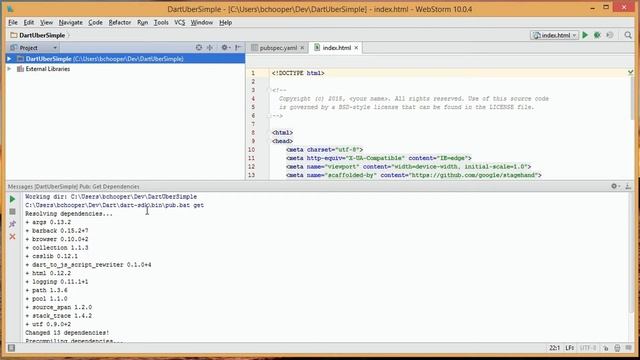Click the inspection checkmark in editor gutter
The image size is (640, 360).
tap(631, 72)
